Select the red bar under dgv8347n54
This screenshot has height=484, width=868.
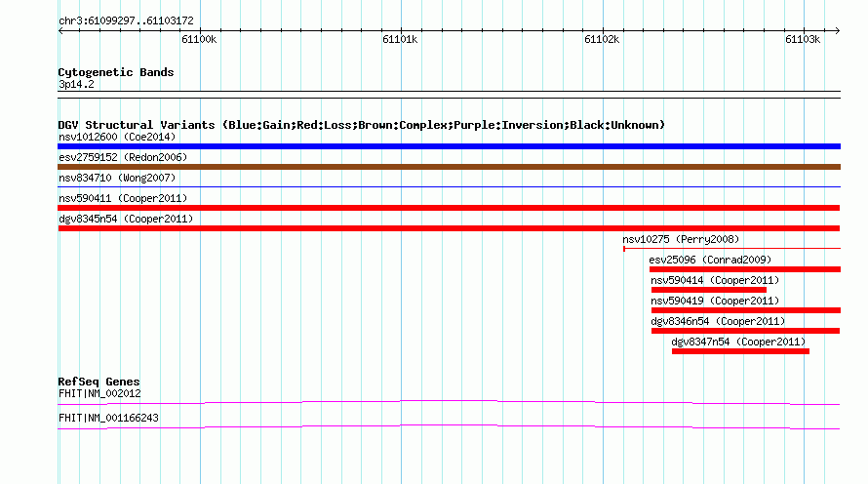[740, 351]
